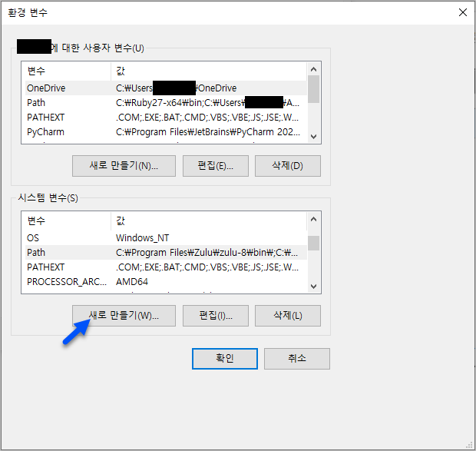The height and width of the screenshot is (451, 476).
Task: Cancel the dialog with 취소
Action: (297, 359)
